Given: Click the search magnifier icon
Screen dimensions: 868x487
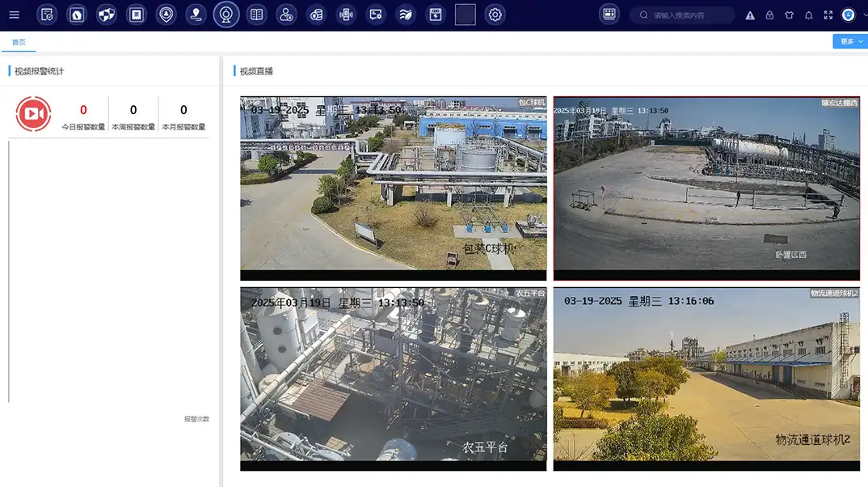Looking at the screenshot, I should point(644,15).
